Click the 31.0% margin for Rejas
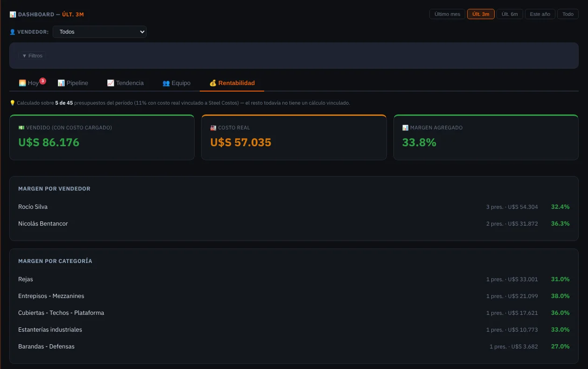The image size is (588, 369). (560, 279)
